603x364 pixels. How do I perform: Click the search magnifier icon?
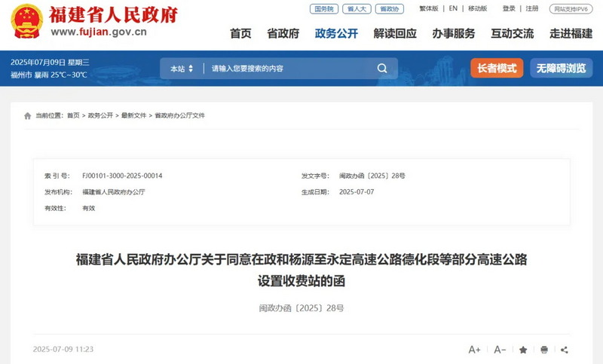(x=382, y=69)
